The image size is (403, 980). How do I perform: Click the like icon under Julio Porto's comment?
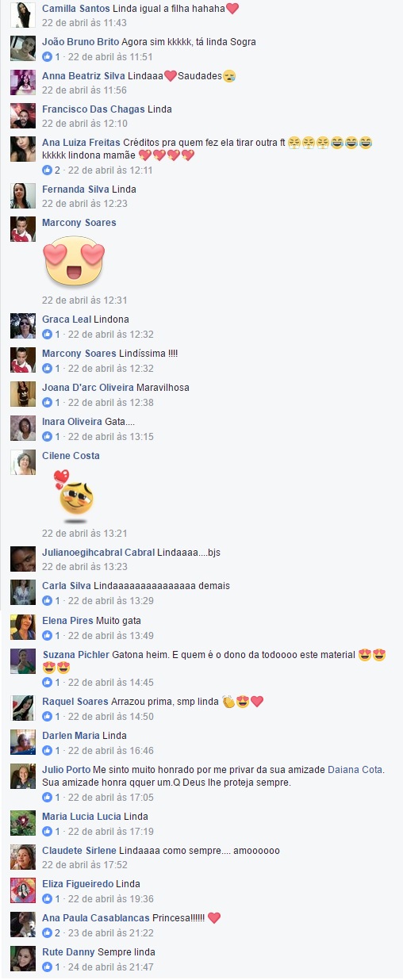(47, 798)
